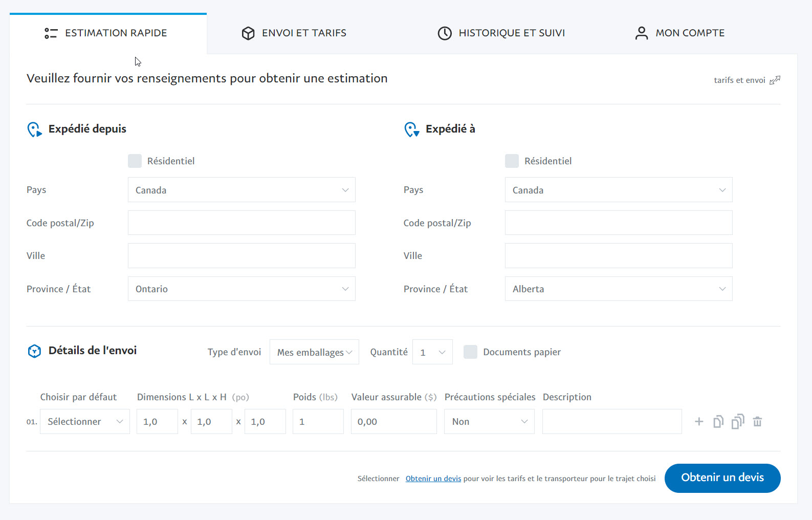Open Précautions spéciales dropdown showing Non
Image resolution: width=812 pixels, height=520 pixels.
click(489, 422)
